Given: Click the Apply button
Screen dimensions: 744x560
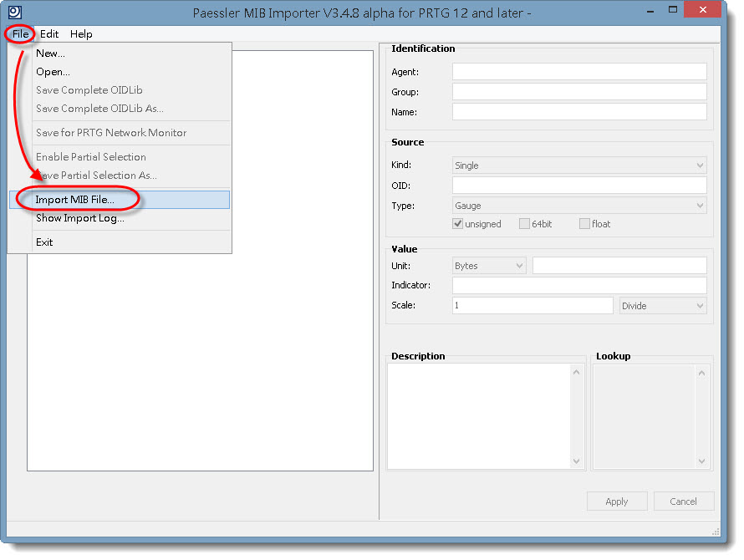Looking at the screenshot, I should 617,501.
